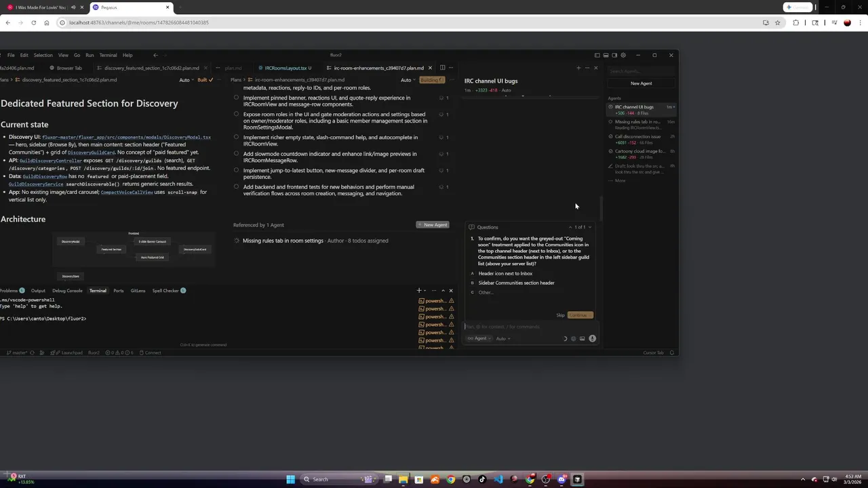This screenshot has height=488, width=868.
Task: Open Auto model dropdown in chat input
Action: [503, 338]
